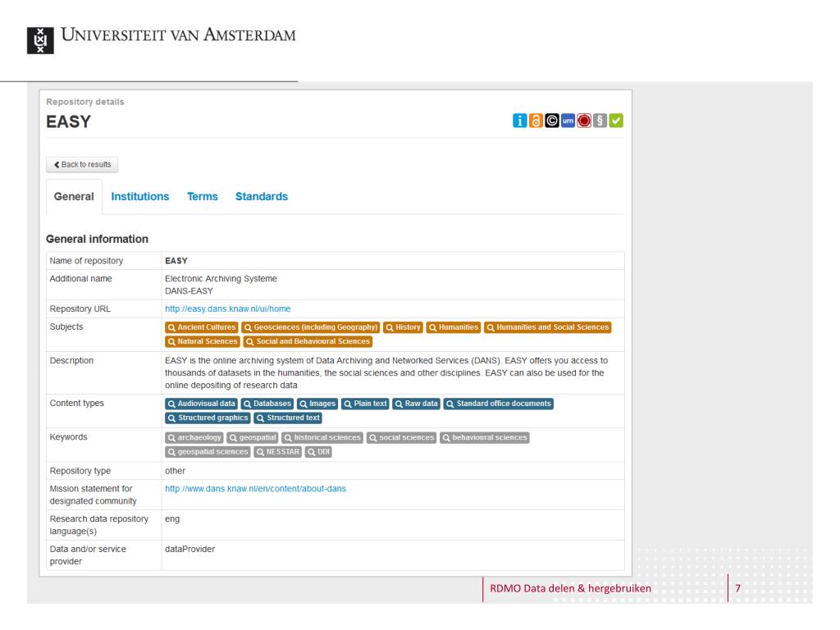The width and height of the screenshot is (840, 630).
Task: Click Social and Behavioural Sciences subject tag
Action: tap(308, 341)
